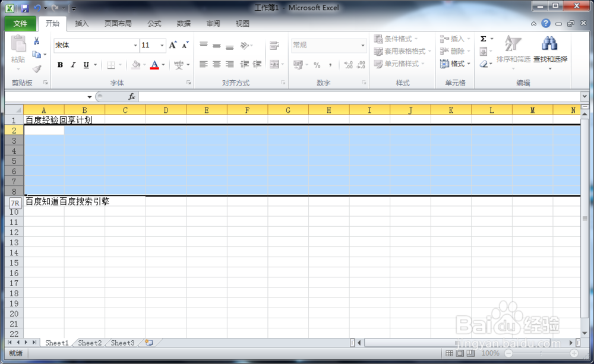Click the text orientation icon
The height and width of the screenshot is (364, 594).
[245, 46]
